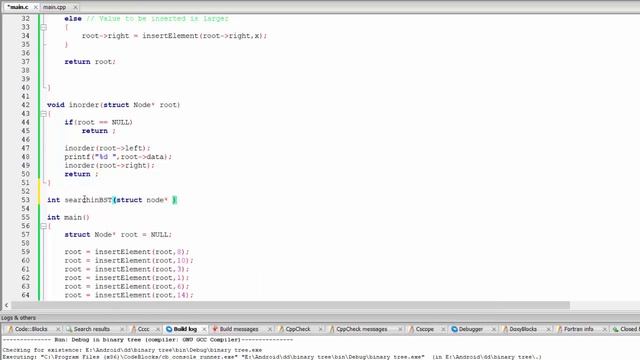The width and height of the screenshot is (640, 360).
Task: Close the DoxyBlocks tab
Action: click(549, 329)
